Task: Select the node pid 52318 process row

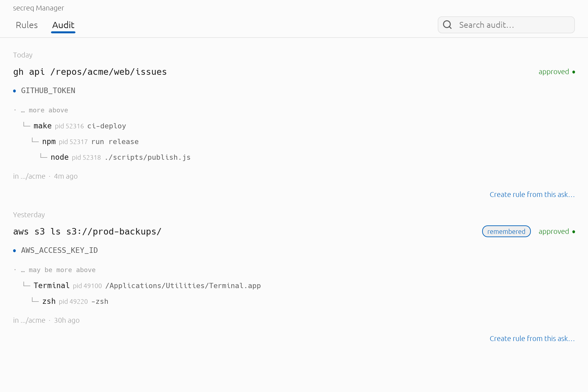Action: pos(115,157)
